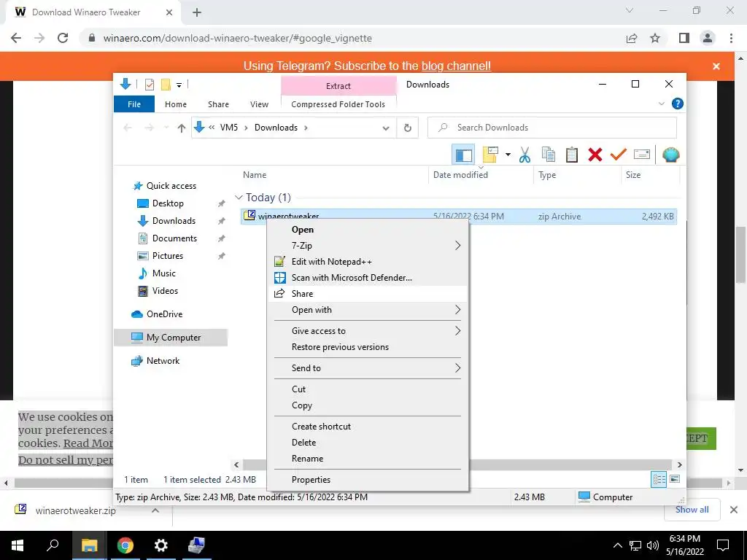Choose Cut in context menu
Screen dimensions: 747x560
click(368, 389)
